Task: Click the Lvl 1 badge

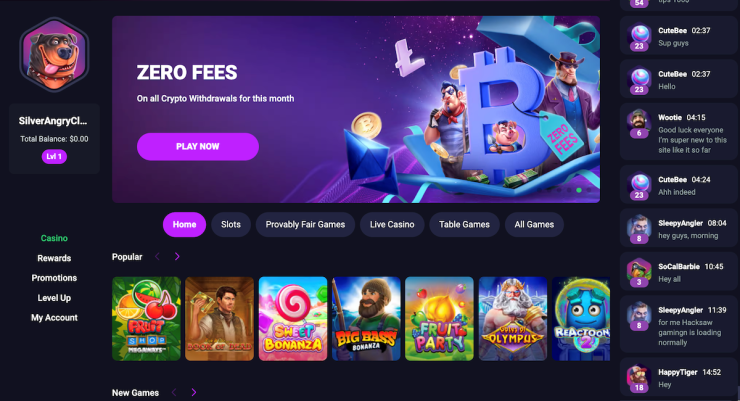Action: tap(54, 157)
